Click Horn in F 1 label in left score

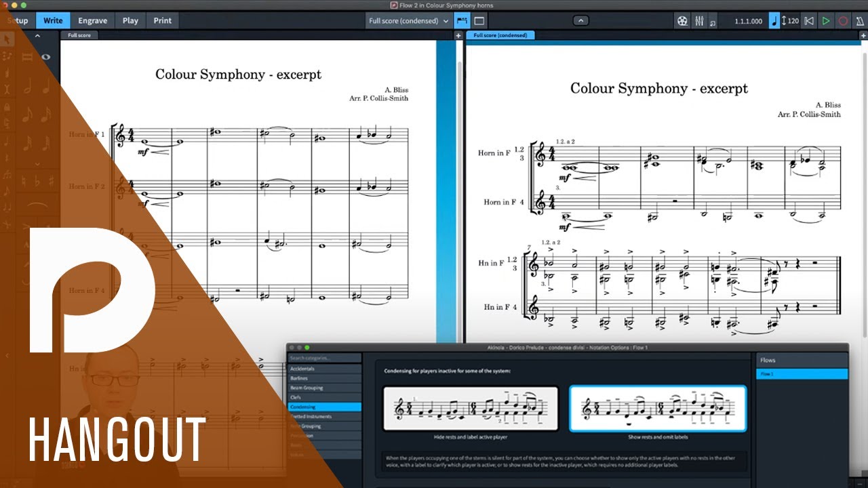[x=87, y=134]
